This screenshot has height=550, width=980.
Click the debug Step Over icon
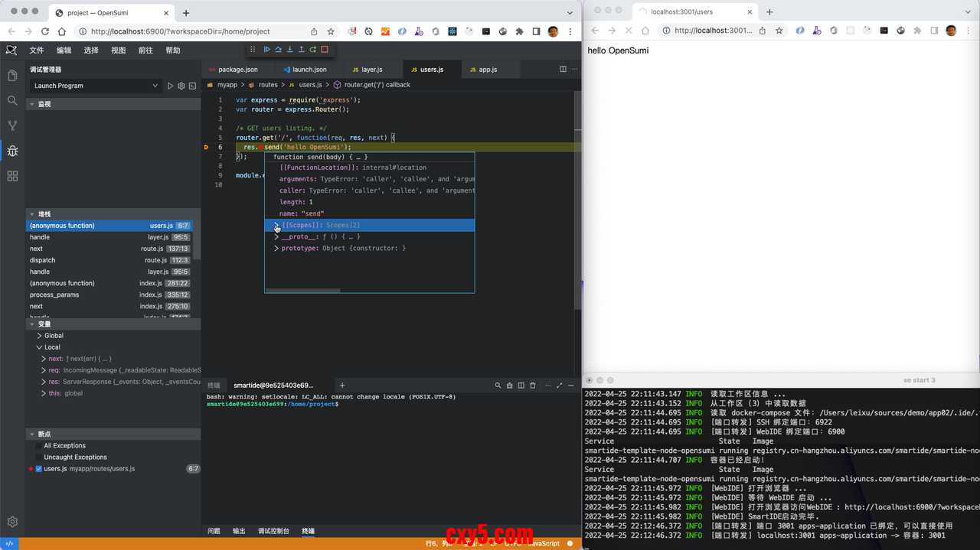[278, 50]
